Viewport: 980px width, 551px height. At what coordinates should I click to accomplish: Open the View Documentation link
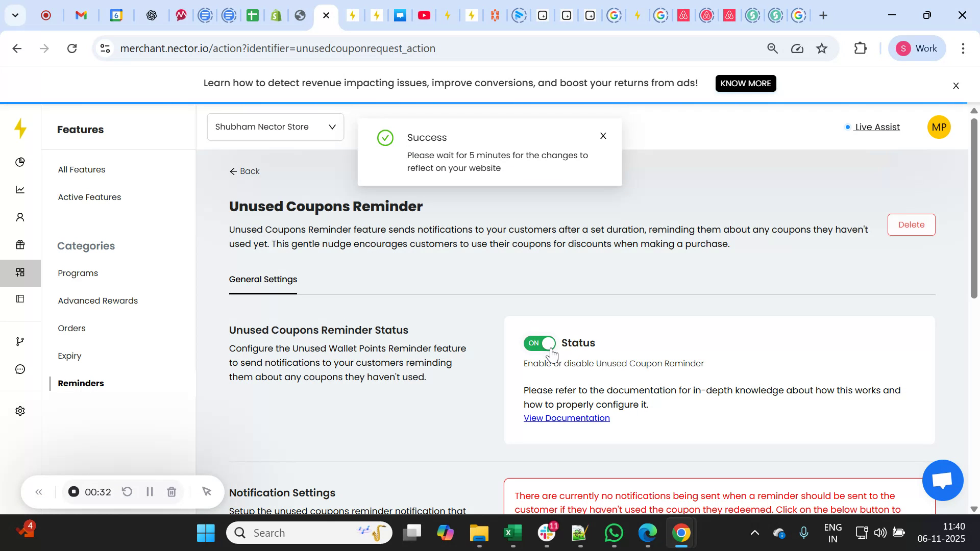[x=567, y=417]
